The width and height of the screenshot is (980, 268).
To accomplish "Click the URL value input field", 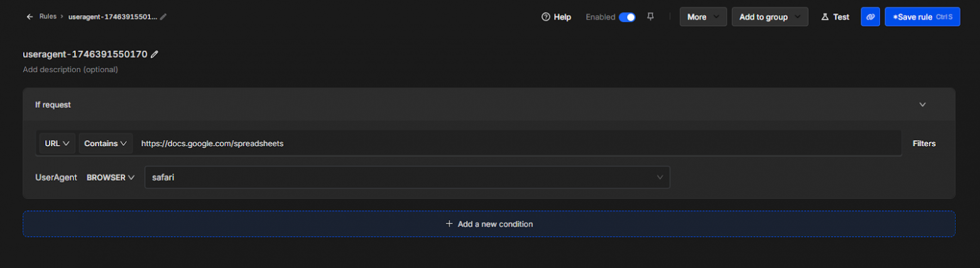I will coord(515,144).
